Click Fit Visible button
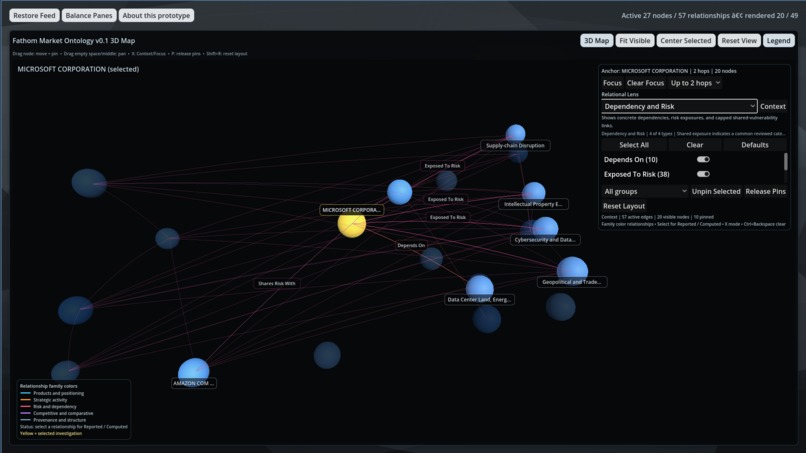The height and width of the screenshot is (453, 806). click(x=635, y=41)
